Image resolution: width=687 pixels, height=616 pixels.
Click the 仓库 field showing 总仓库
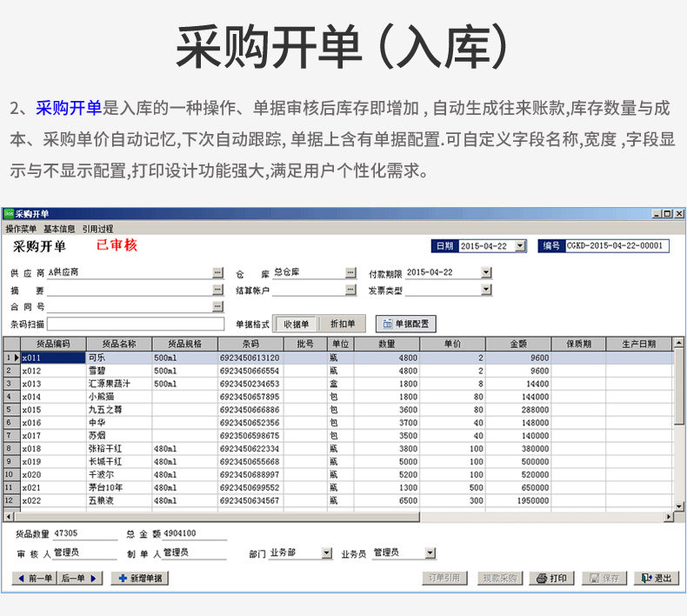pyautogui.click(x=309, y=272)
